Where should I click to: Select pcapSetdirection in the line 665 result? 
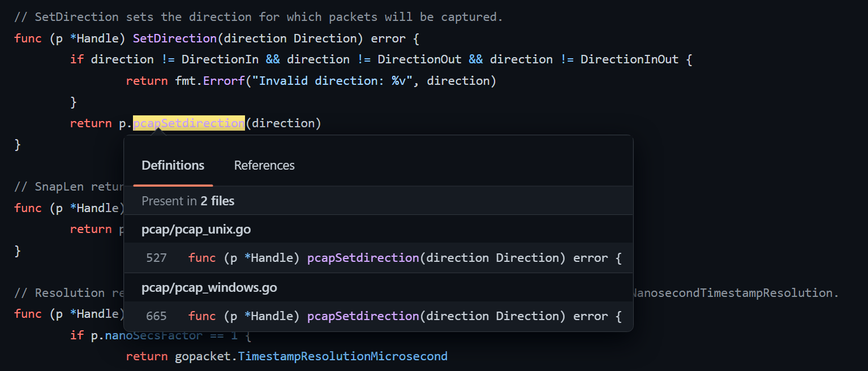[363, 316]
